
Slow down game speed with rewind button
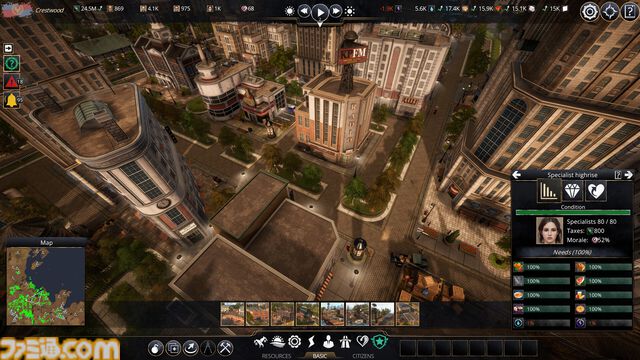(x=304, y=11)
